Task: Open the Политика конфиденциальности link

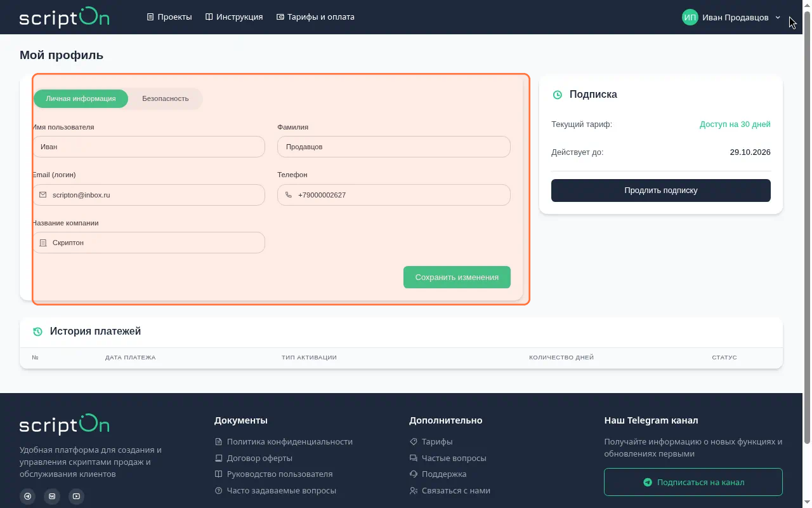Action: (284, 442)
